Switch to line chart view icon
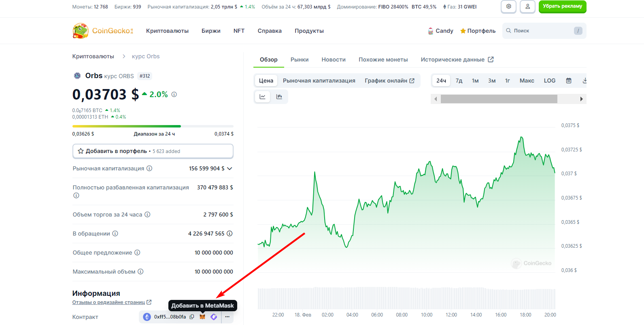The height and width of the screenshot is (325, 644). click(263, 97)
